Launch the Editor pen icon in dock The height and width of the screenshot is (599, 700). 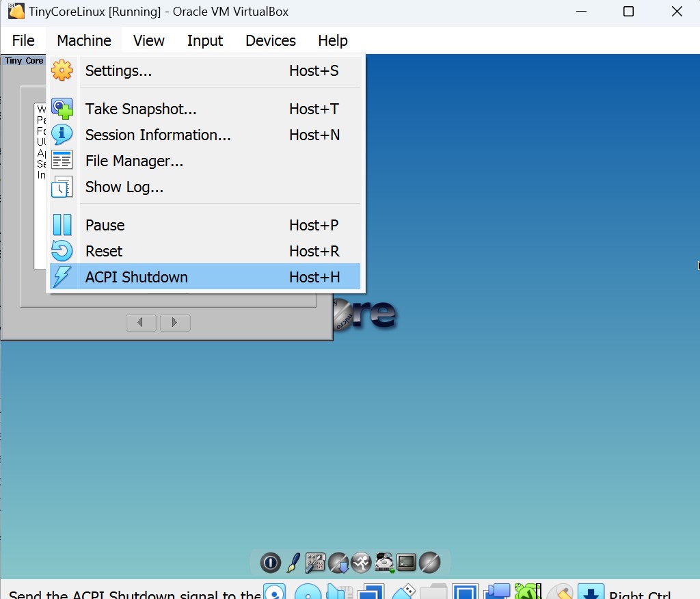click(x=293, y=563)
